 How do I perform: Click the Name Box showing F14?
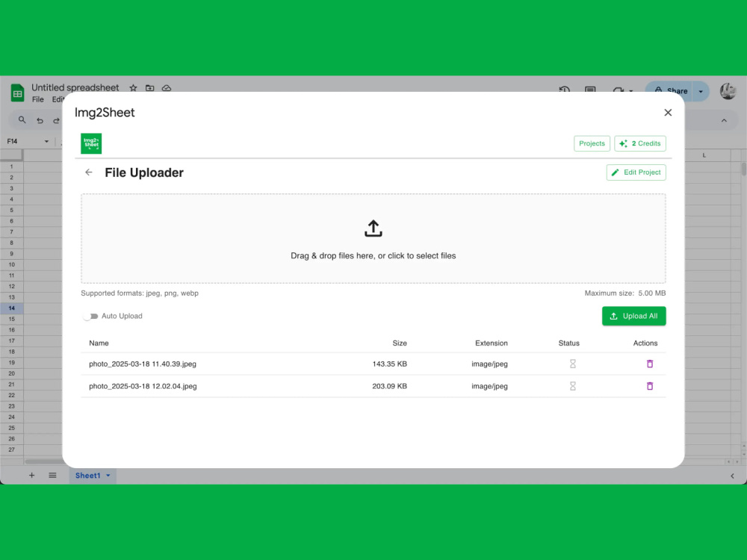coord(27,141)
